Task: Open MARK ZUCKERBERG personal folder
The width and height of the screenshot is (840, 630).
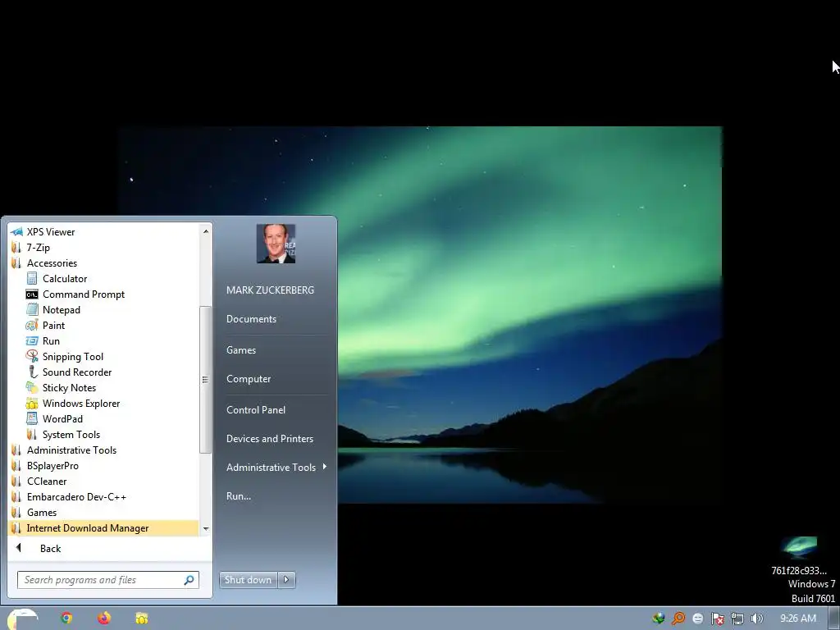Action: pos(270,290)
